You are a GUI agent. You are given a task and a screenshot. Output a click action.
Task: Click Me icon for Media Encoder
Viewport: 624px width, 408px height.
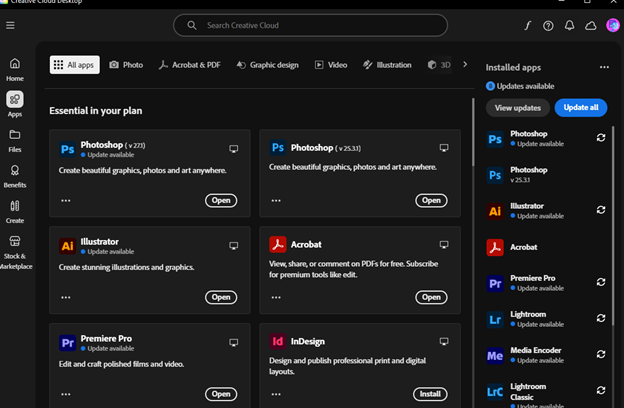[495, 355]
